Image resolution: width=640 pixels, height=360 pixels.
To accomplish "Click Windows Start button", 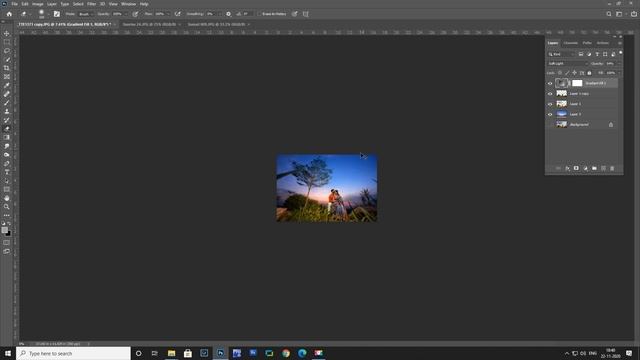I will coord(8,353).
